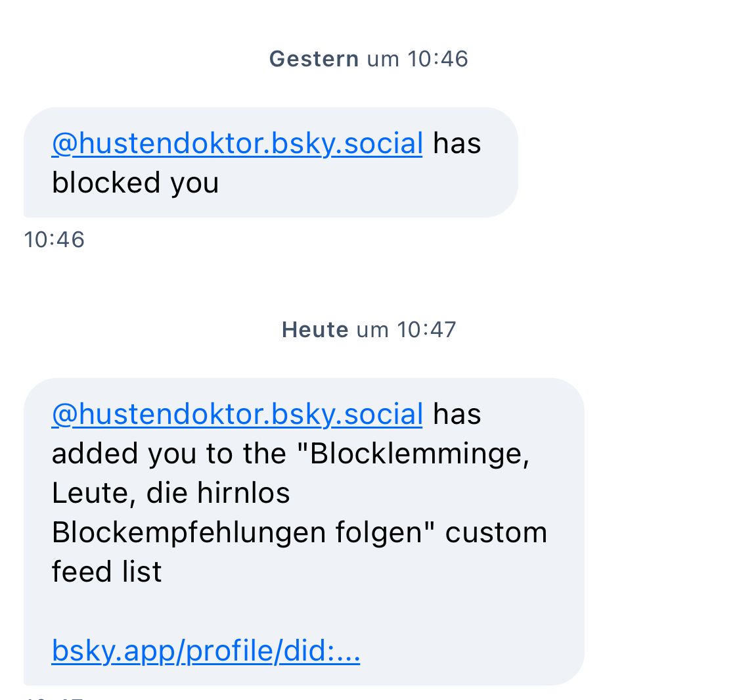739x700 pixels.
Task: Click the bold "Heute" label
Action: 315,329
